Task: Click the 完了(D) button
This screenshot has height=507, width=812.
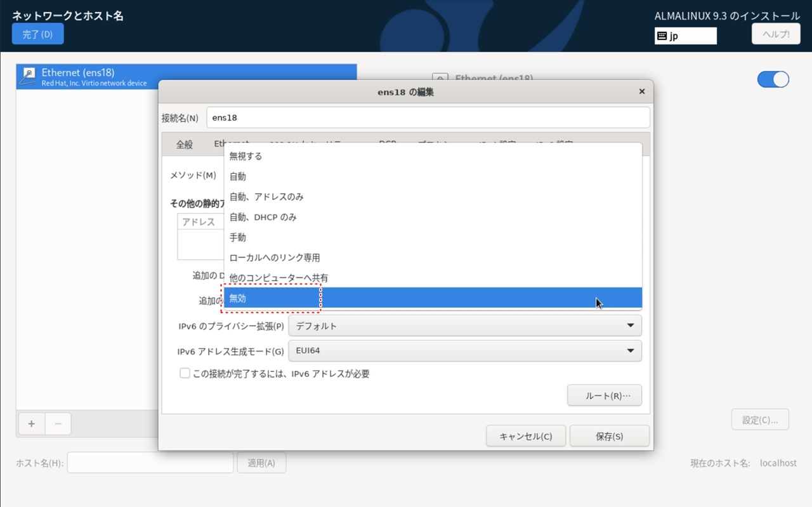Action: tap(37, 34)
